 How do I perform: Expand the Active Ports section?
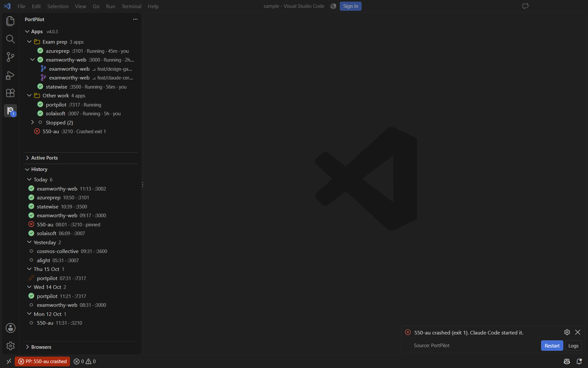point(27,158)
